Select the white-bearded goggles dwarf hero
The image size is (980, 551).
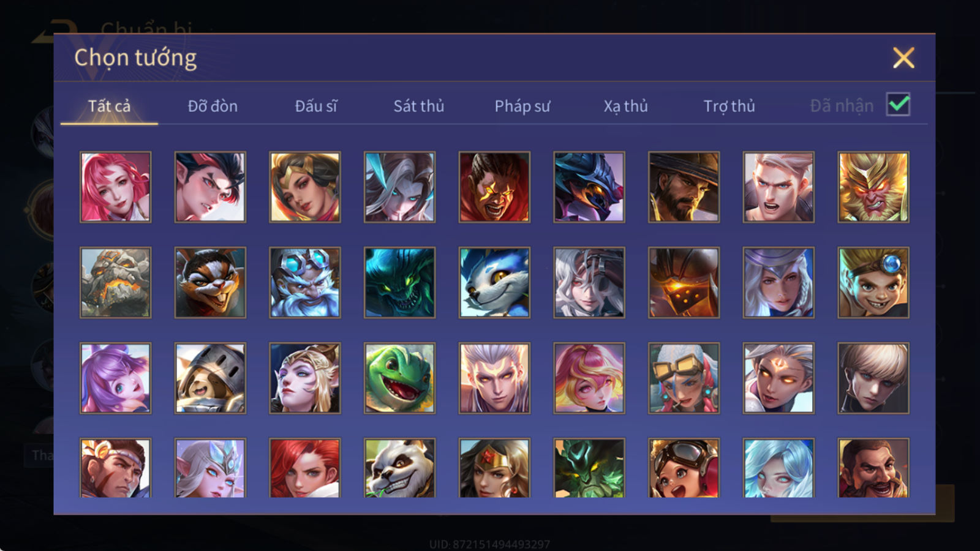click(x=305, y=282)
